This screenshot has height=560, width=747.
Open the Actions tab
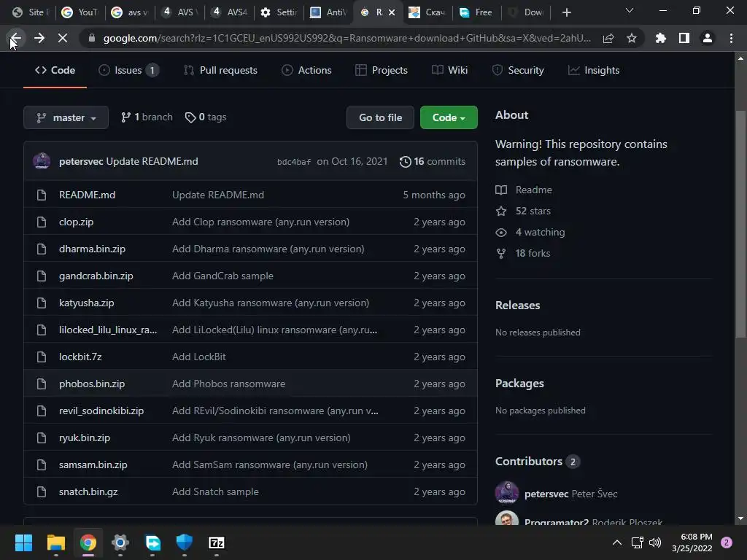click(307, 71)
